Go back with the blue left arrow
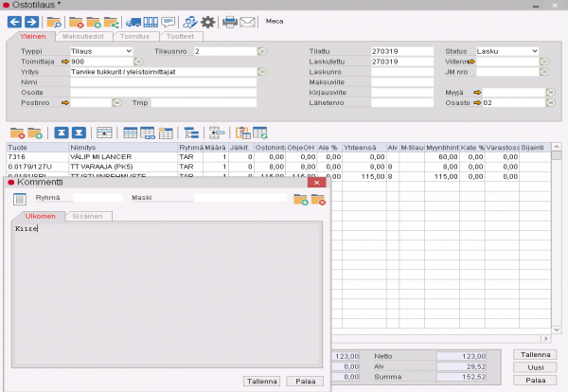The width and height of the screenshot is (568, 392). coord(14,22)
